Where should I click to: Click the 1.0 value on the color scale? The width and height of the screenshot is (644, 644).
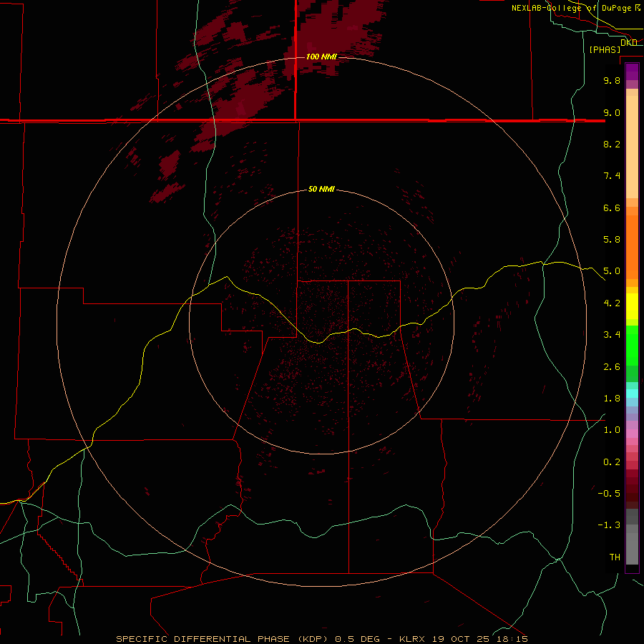coord(612,430)
